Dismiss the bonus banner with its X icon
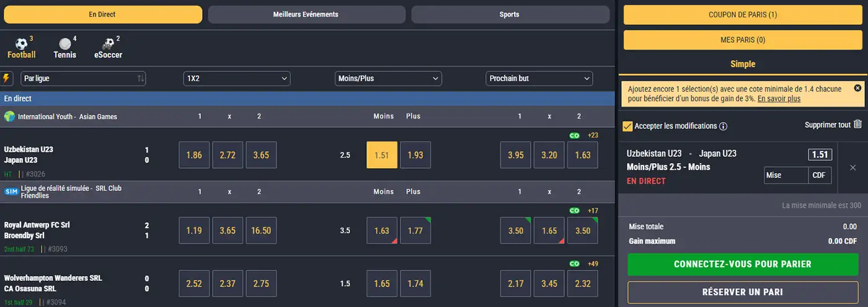This screenshot has width=868, height=307. (x=857, y=88)
